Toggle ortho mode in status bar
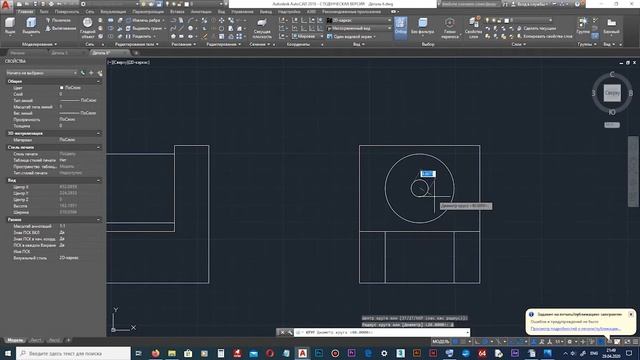 477,342
